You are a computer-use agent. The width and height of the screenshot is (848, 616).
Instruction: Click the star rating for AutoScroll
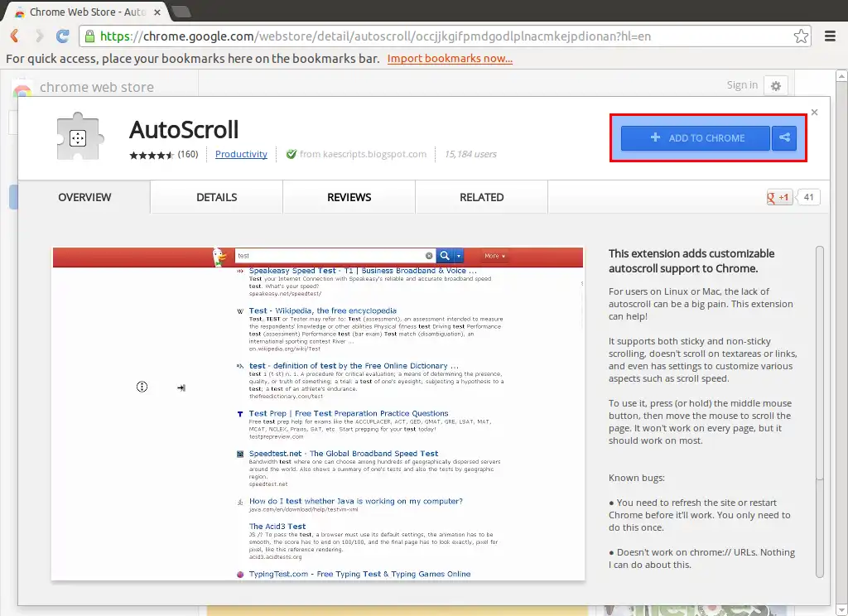[151, 155]
